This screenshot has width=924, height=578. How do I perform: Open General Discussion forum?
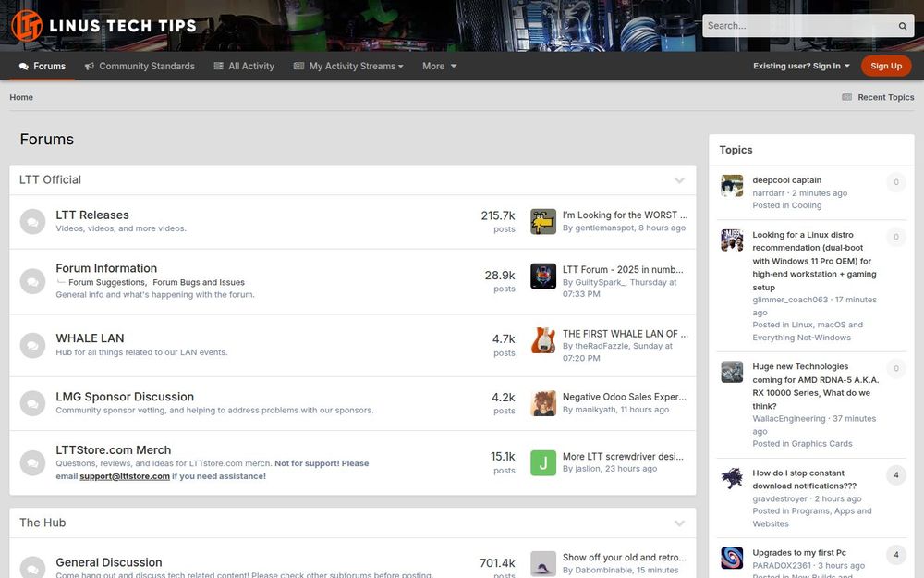click(x=108, y=562)
